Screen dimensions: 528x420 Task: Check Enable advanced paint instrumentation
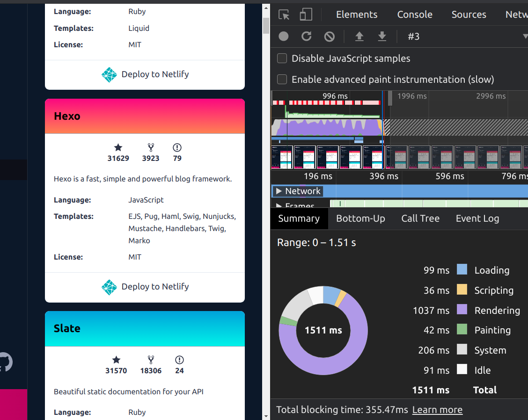click(x=282, y=80)
